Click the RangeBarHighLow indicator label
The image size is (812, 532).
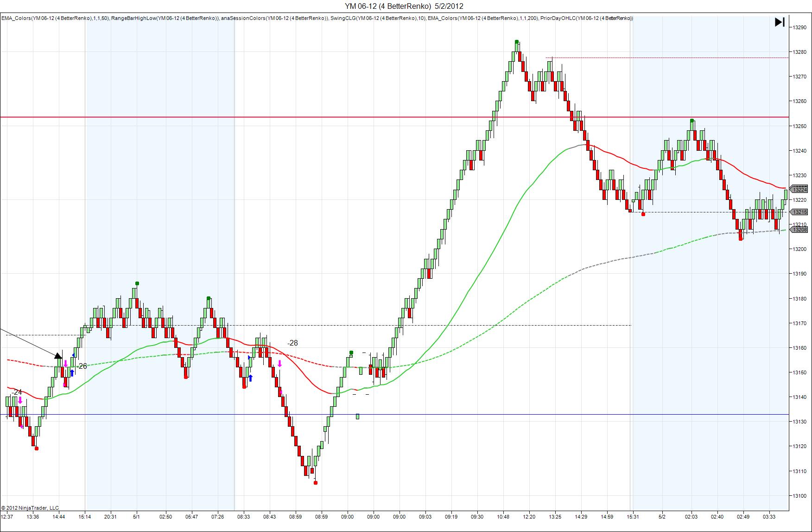[x=165, y=18]
